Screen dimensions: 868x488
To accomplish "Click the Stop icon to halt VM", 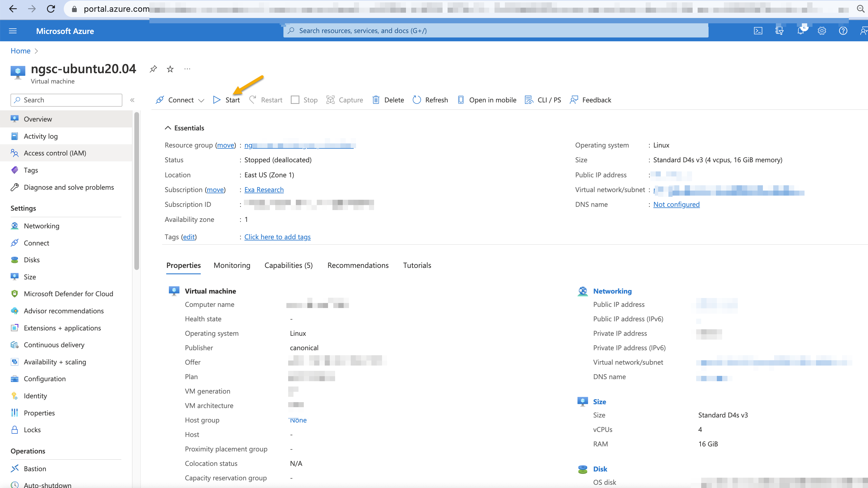I will pyautogui.click(x=304, y=99).
